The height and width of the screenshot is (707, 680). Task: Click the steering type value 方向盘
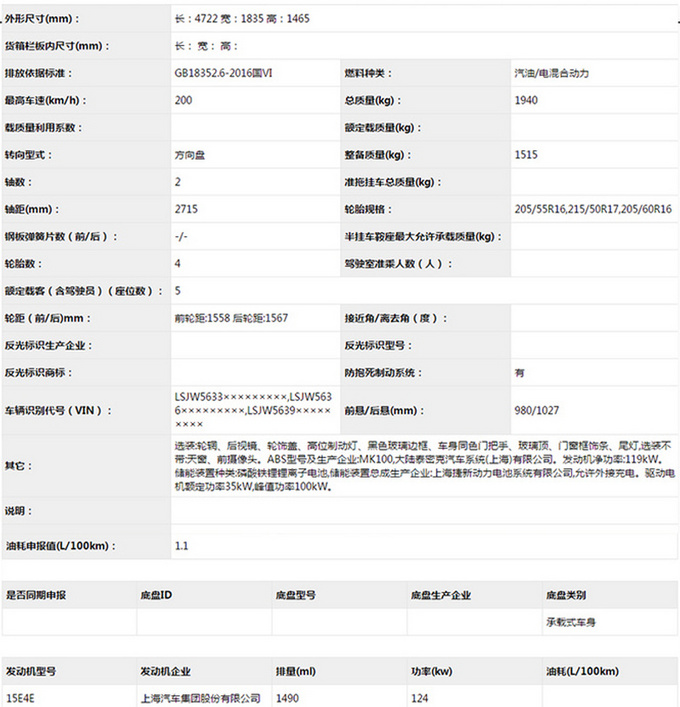tap(190, 155)
